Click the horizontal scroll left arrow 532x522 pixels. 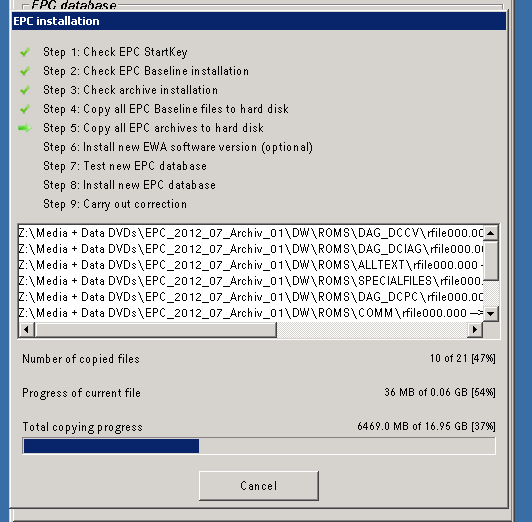point(26,329)
